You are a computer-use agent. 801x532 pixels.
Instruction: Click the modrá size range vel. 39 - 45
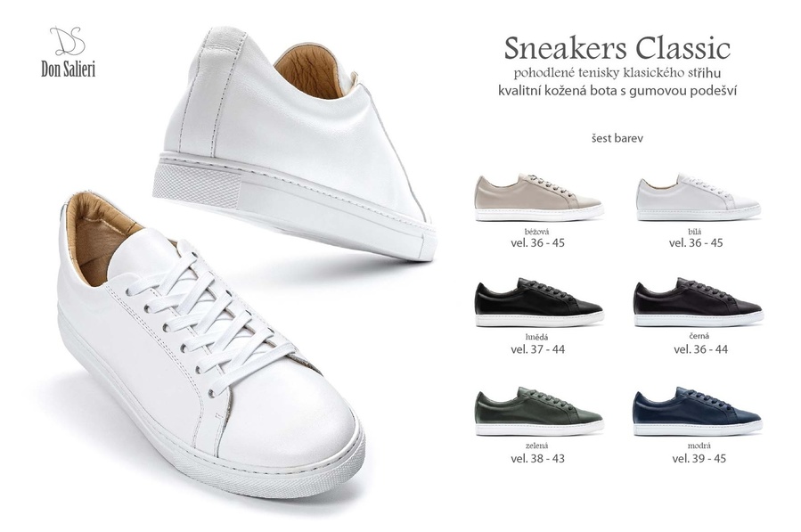pos(699,458)
